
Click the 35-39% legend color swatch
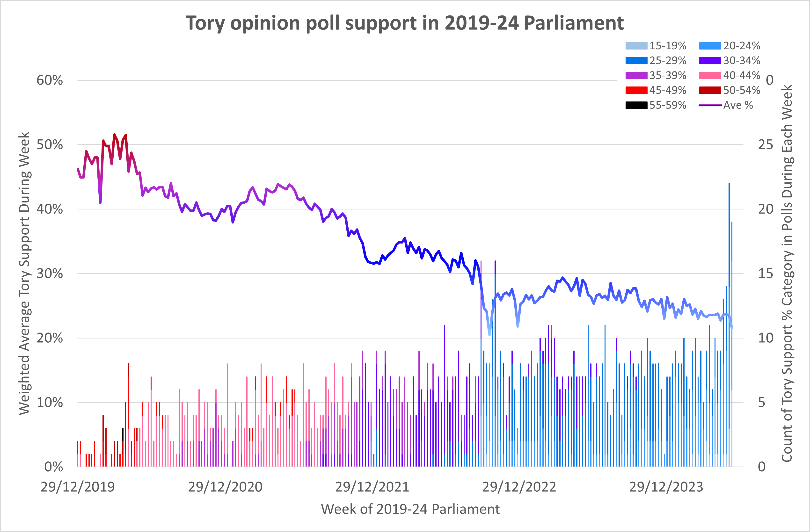pyautogui.click(x=636, y=76)
